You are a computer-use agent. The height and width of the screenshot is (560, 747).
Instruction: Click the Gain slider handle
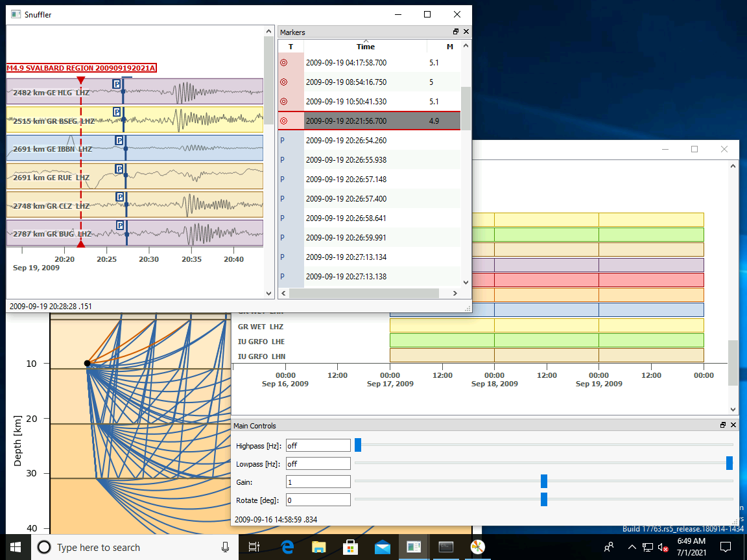(544, 481)
